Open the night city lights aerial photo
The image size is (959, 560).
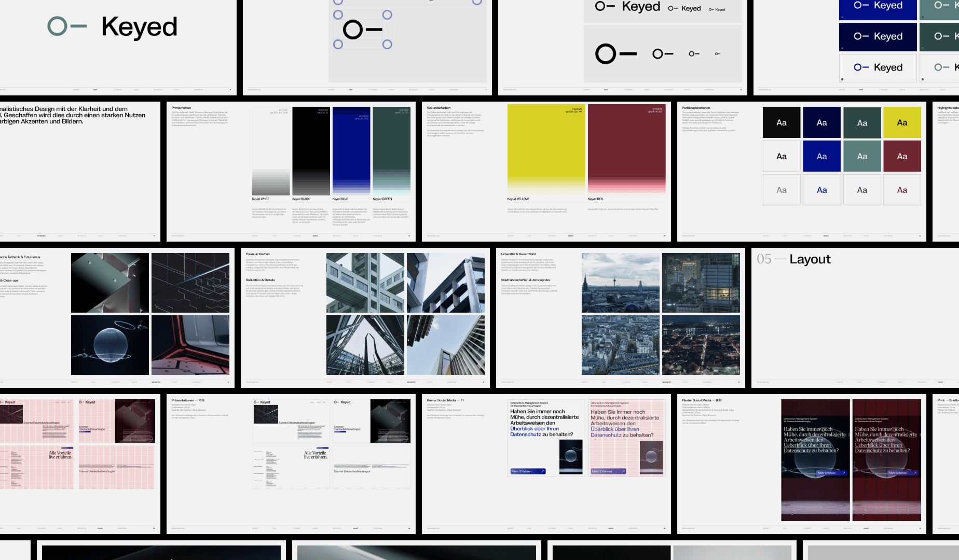click(x=701, y=345)
